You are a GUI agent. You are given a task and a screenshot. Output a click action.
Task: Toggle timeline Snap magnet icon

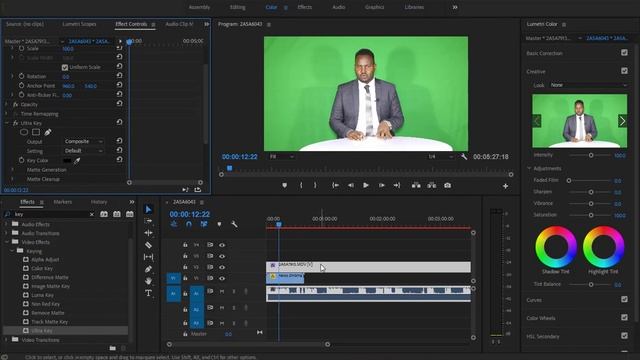[189, 224]
